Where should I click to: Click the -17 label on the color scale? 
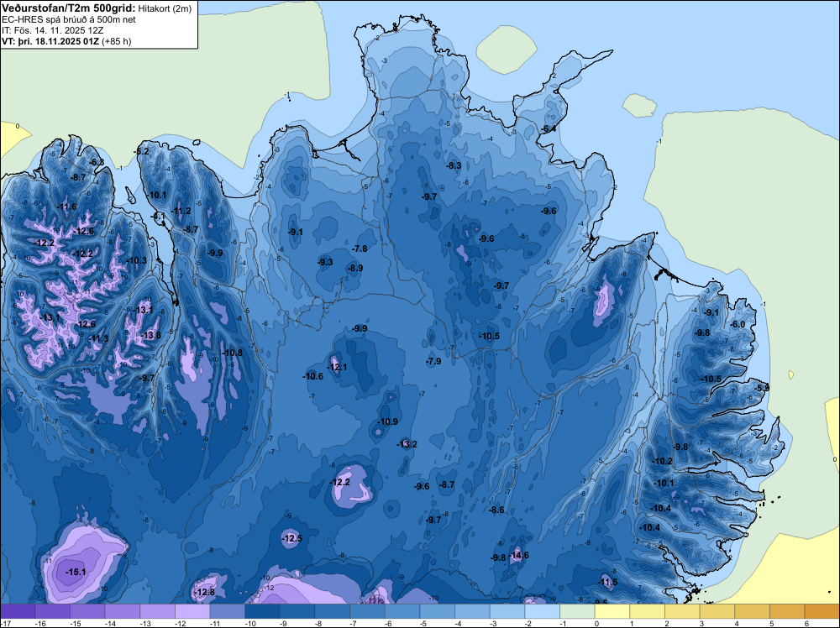(x=4, y=623)
